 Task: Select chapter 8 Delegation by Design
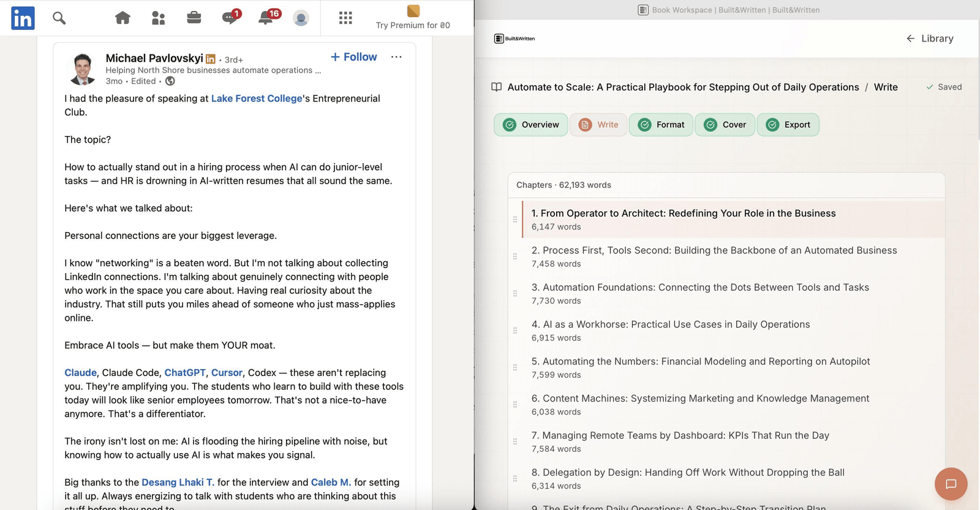pos(733,479)
